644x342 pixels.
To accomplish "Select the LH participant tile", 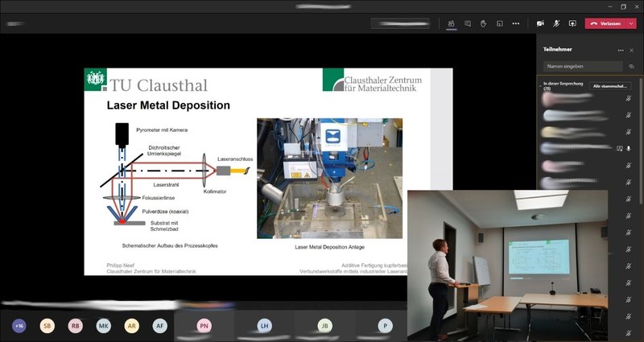I will coord(265,326).
